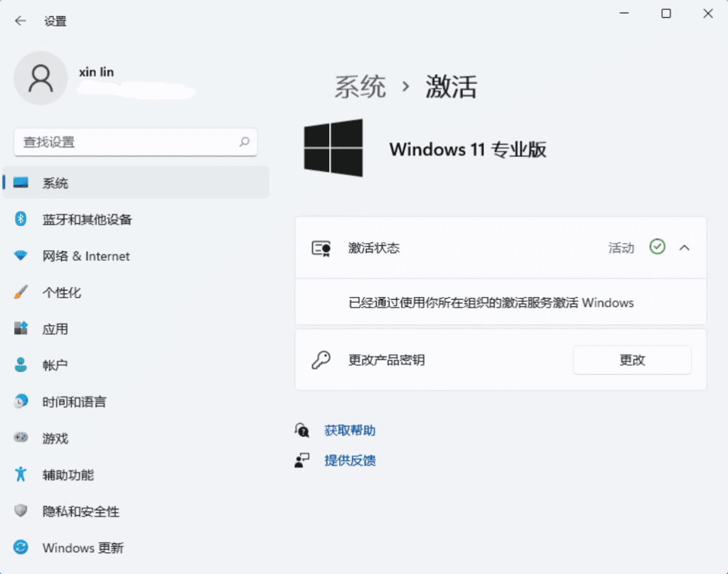Click the Bluetooth icon in sidebar
Image resolution: width=728 pixels, height=574 pixels.
pos(21,219)
